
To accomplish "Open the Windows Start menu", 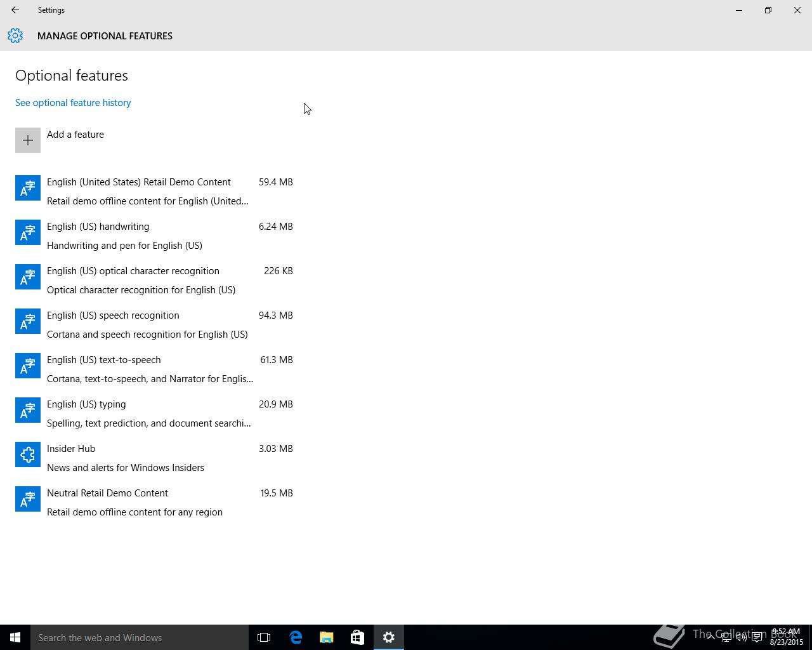I will pos(15,637).
